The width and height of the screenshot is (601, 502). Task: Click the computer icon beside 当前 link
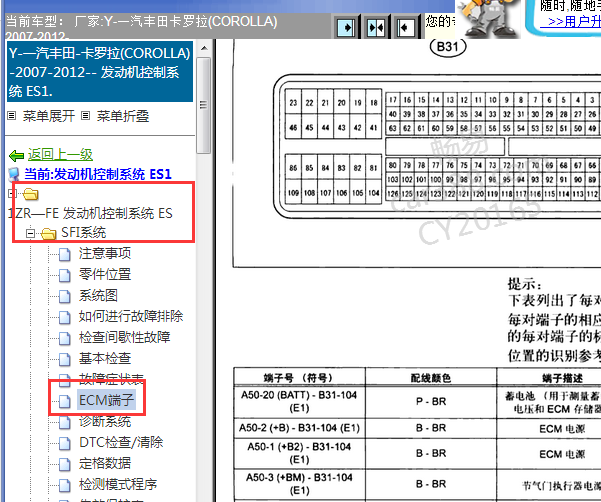(14, 174)
